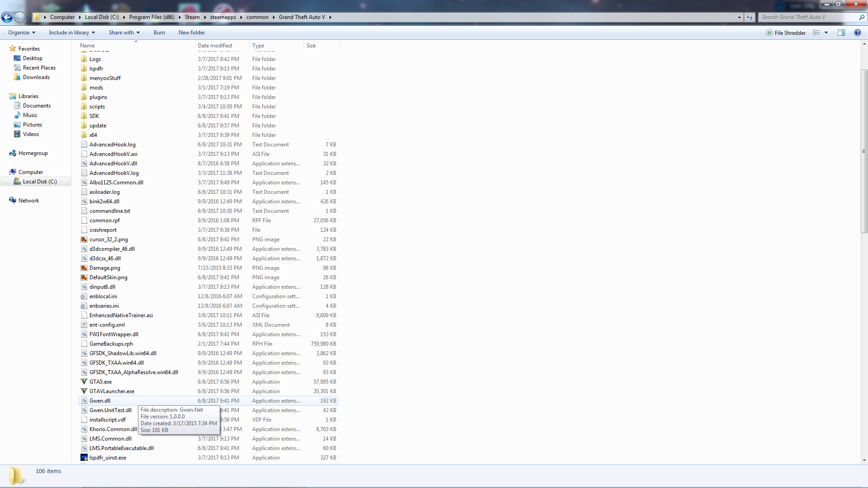868x488 pixels.
Task: Click the File Shredder toolbar button
Action: coord(786,33)
